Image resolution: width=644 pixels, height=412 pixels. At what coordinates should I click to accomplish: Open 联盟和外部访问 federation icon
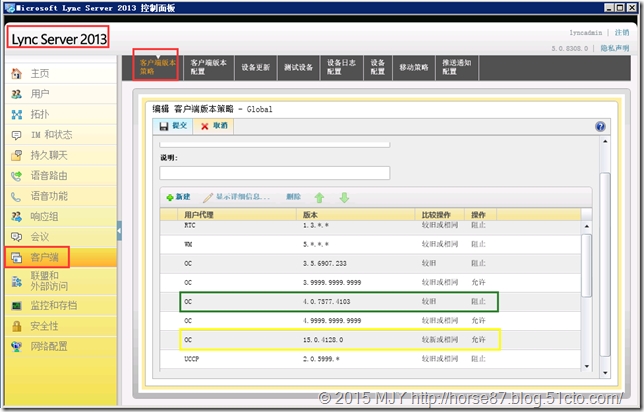pyautogui.click(x=16, y=281)
